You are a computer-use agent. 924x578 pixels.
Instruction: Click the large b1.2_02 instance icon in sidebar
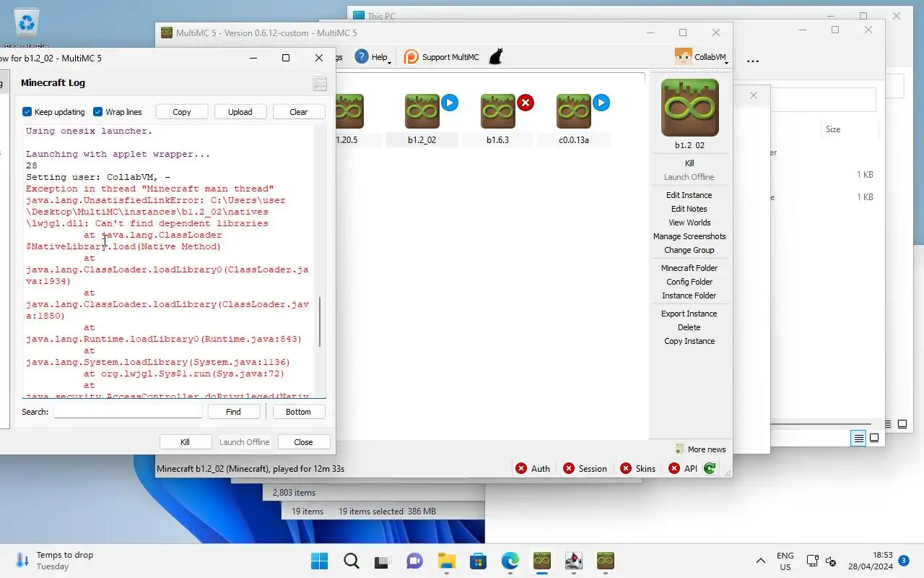point(690,108)
